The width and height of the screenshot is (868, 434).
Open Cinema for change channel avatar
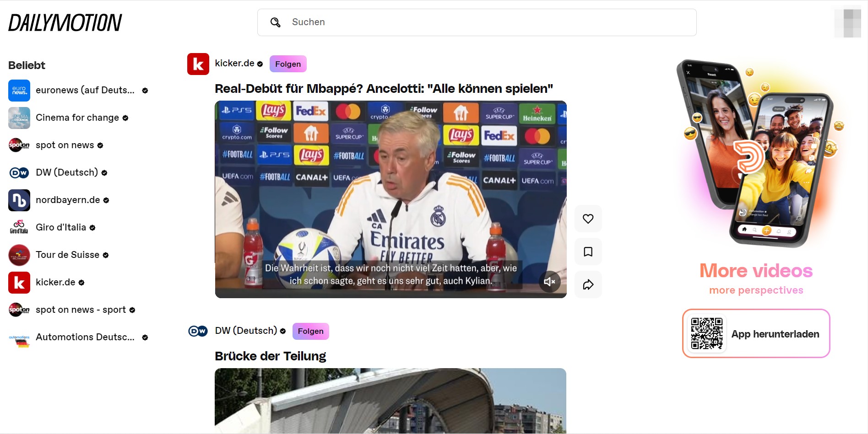point(19,118)
